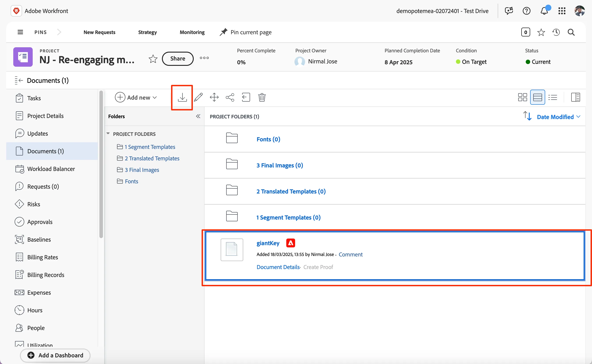The height and width of the screenshot is (364, 592).
Task: Collapse the PROJECT FOLDERS tree triangle
Action: tap(108, 134)
